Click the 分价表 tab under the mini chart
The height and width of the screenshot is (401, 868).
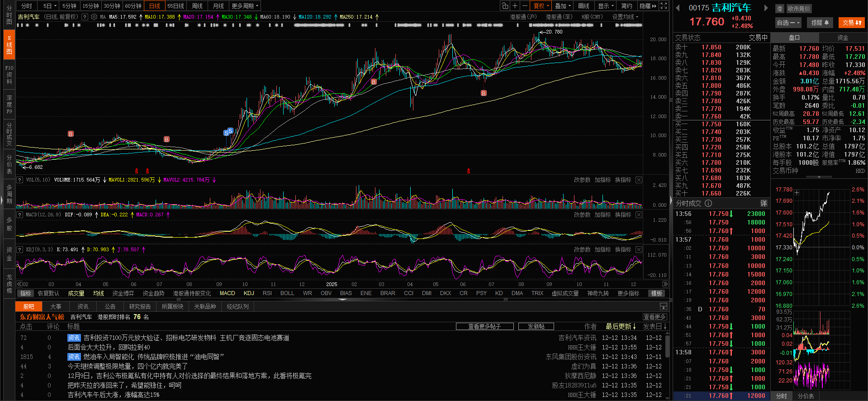click(x=806, y=396)
